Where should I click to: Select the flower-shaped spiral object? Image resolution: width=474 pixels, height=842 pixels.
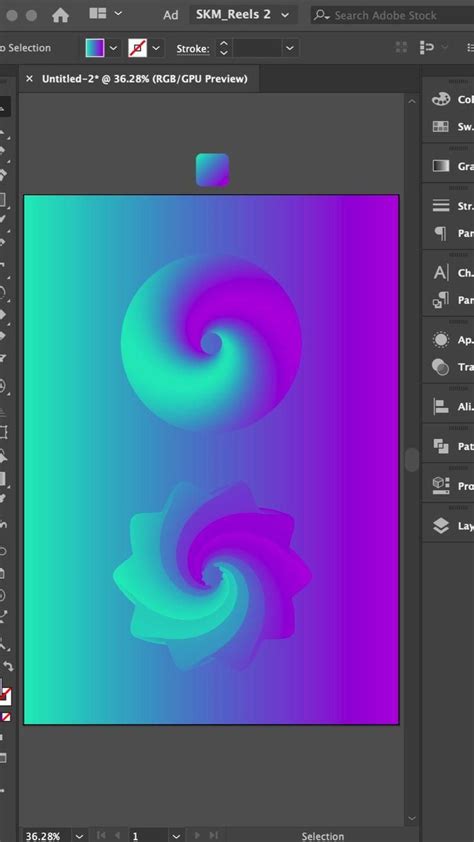[x=213, y=577]
